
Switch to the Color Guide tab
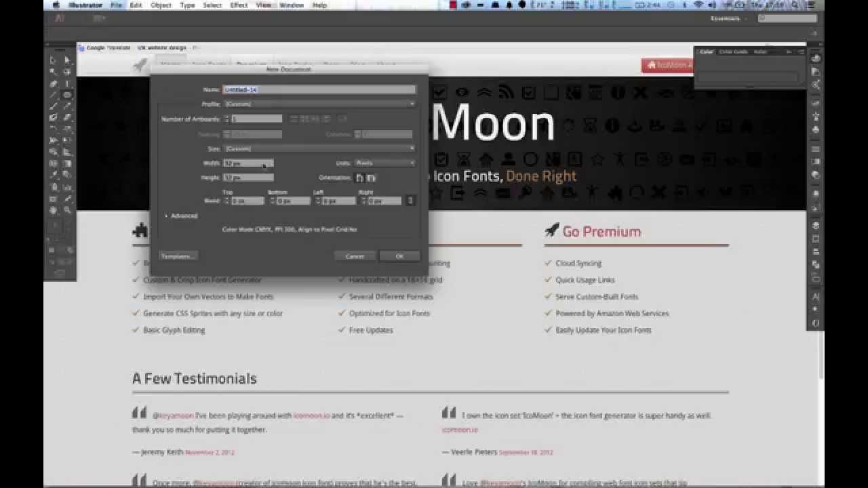pyautogui.click(x=733, y=52)
